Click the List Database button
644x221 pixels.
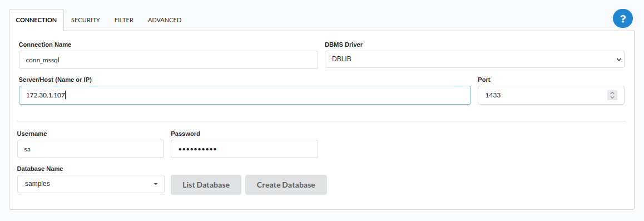tap(206, 185)
